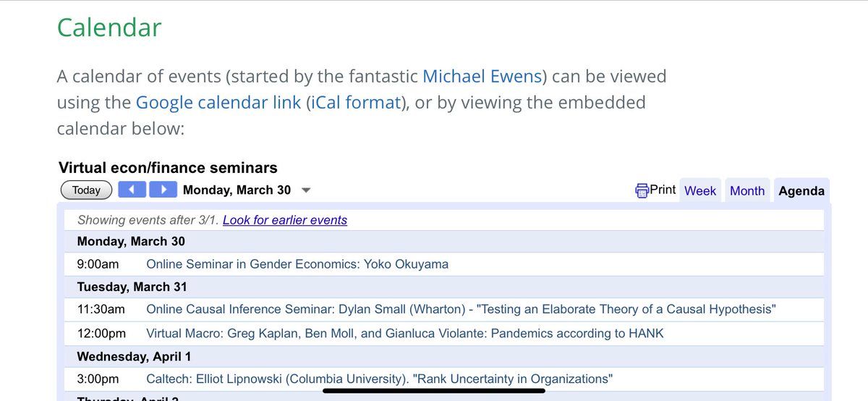Click Look for earlier events link

285,220
